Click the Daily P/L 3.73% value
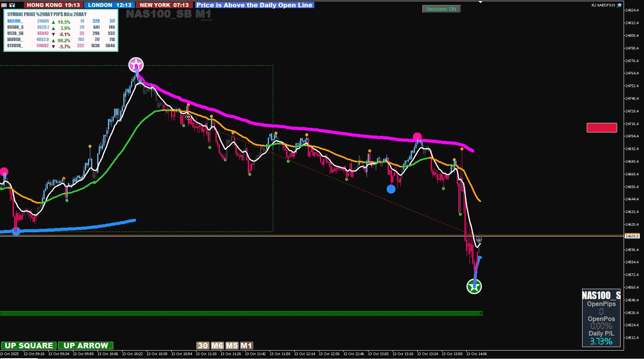Screen dimensions: 644x359 601,341
